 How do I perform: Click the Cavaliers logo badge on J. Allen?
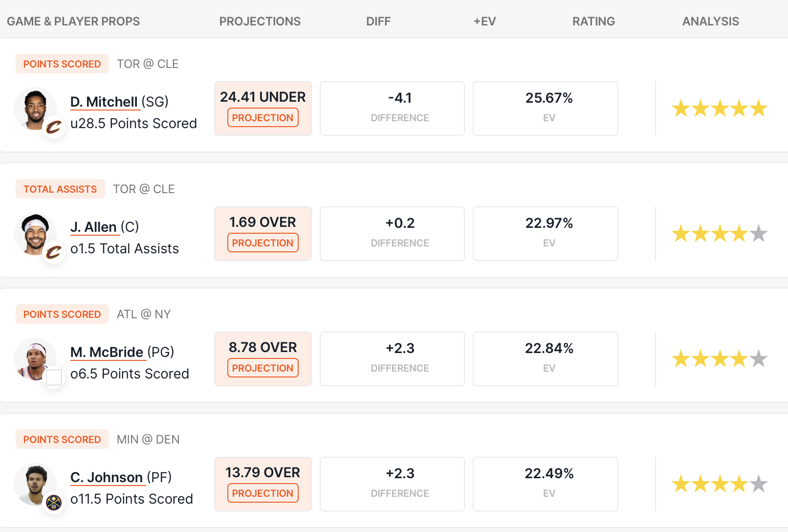pos(54,253)
